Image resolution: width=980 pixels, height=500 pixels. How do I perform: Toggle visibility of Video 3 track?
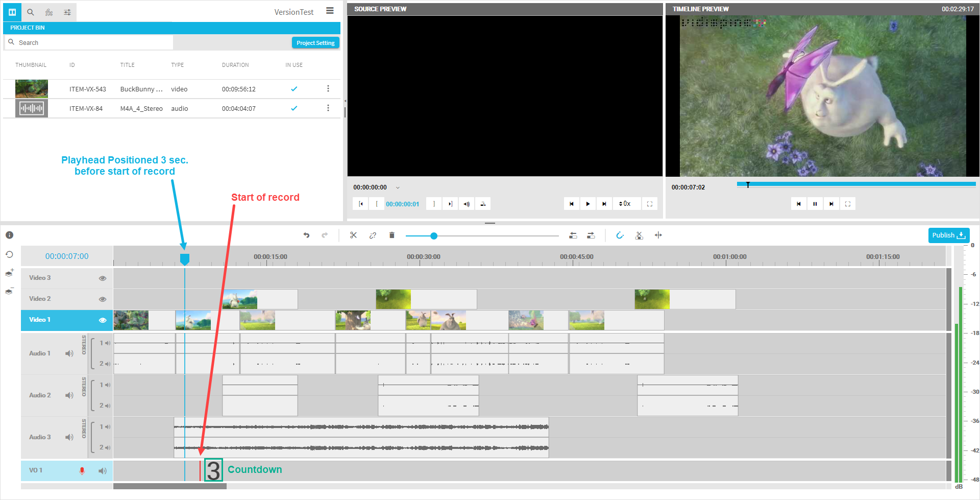pyautogui.click(x=103, y=278)
